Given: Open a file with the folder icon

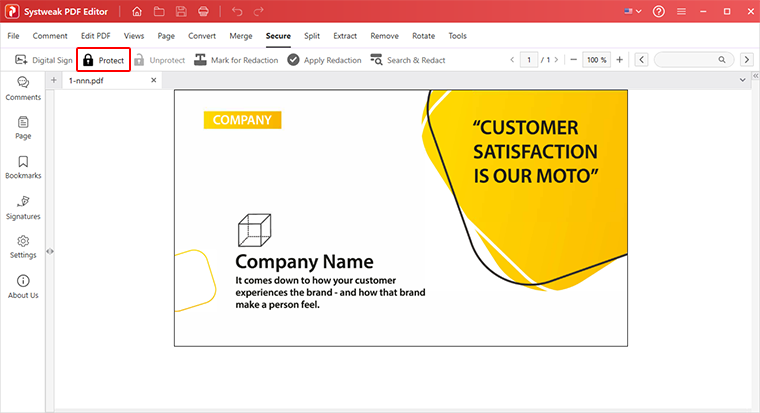Looking at the screenshot, I should click(159, 11).
